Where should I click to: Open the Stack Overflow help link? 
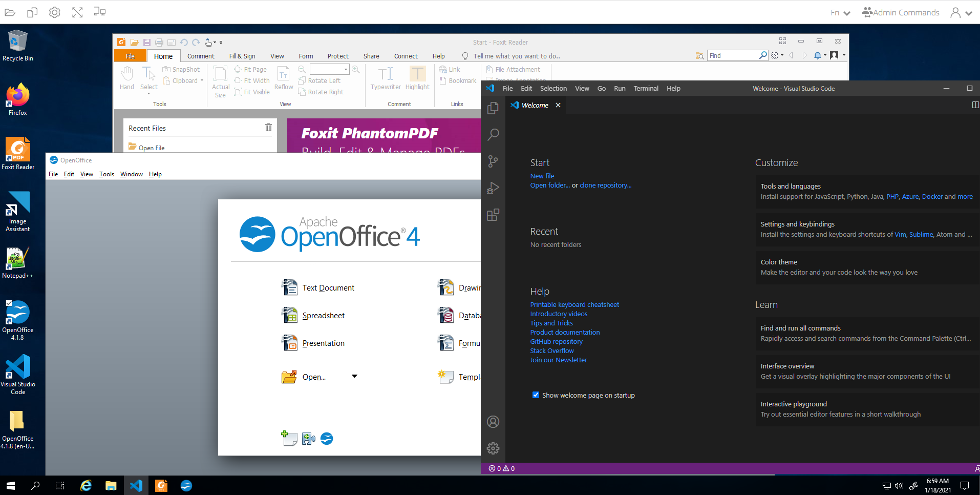pos(551,350)
